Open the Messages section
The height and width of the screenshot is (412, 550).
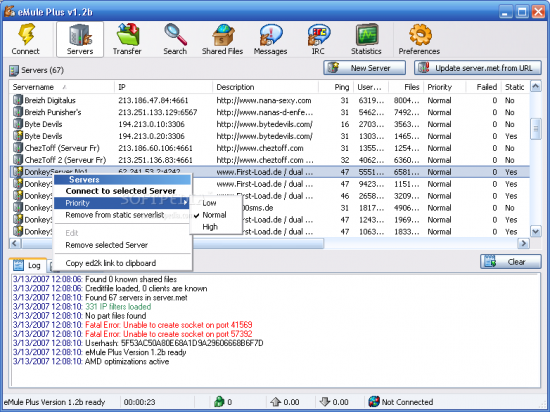270,39
